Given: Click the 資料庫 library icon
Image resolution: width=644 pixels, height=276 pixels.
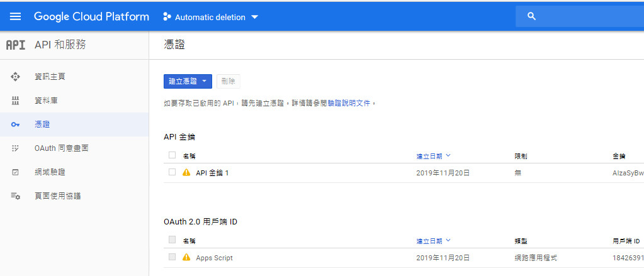Looking at the screenshot, I should click(15, 101).
